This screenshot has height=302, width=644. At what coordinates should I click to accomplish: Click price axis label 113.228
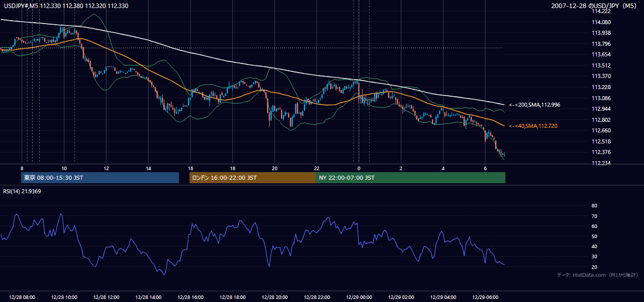(601, 87)
